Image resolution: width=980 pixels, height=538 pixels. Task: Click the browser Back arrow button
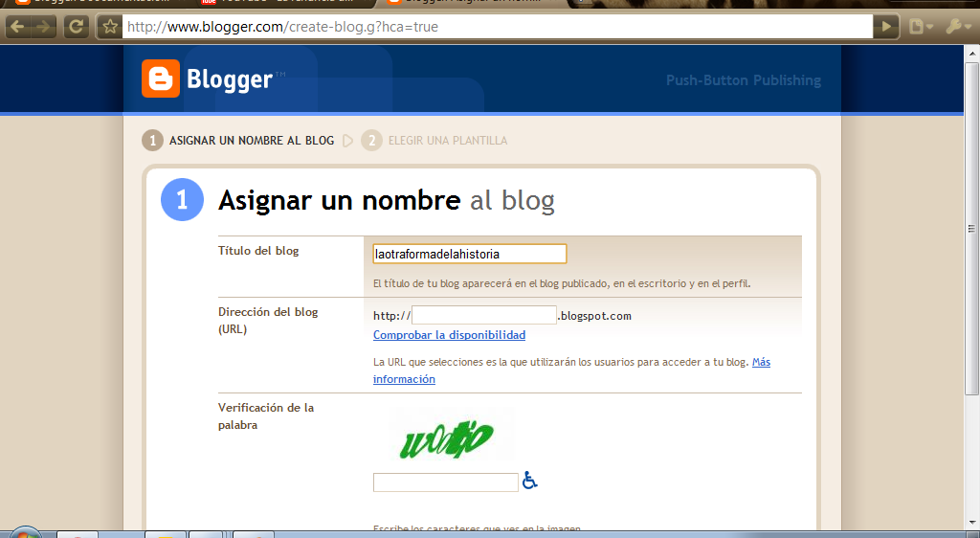point(18,27)
